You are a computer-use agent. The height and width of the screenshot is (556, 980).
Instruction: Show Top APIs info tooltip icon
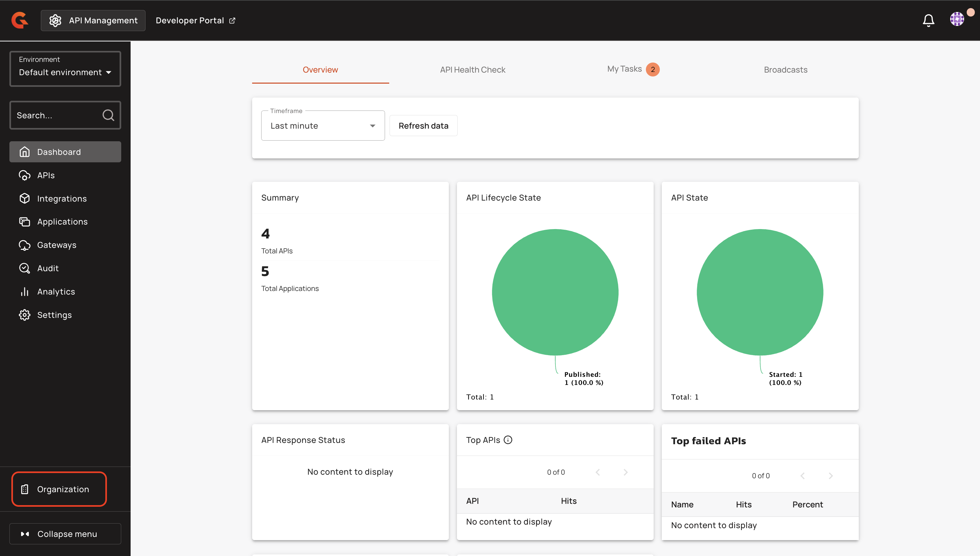coord(507,440)
